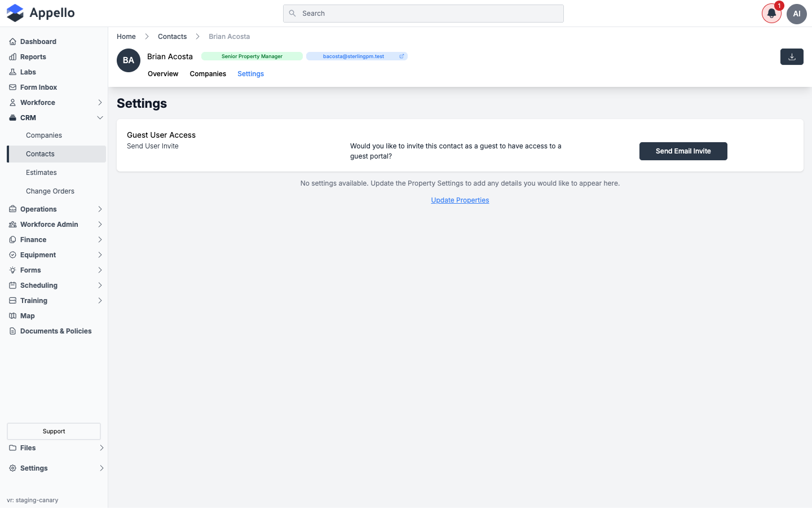Expand the sidebar Settings chevron
812x518 pixels.
(x=101, y=468)
